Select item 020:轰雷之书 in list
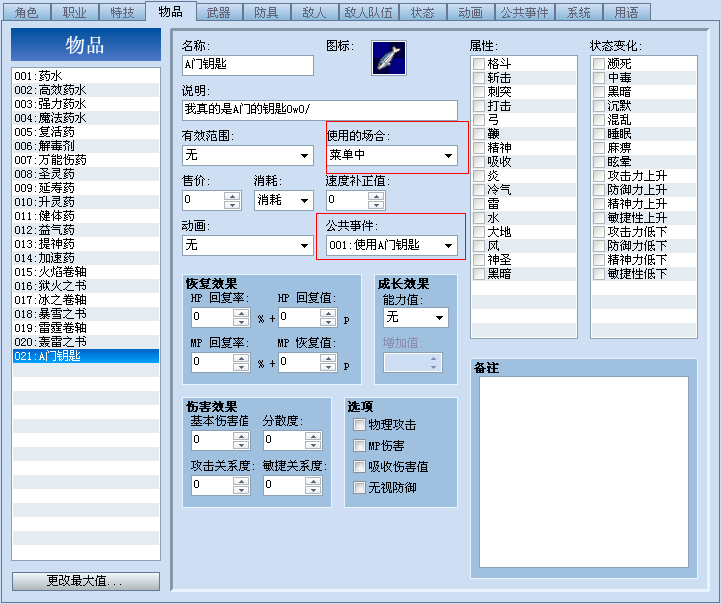This screenshot has width=721, height=604. coord(86,342)
